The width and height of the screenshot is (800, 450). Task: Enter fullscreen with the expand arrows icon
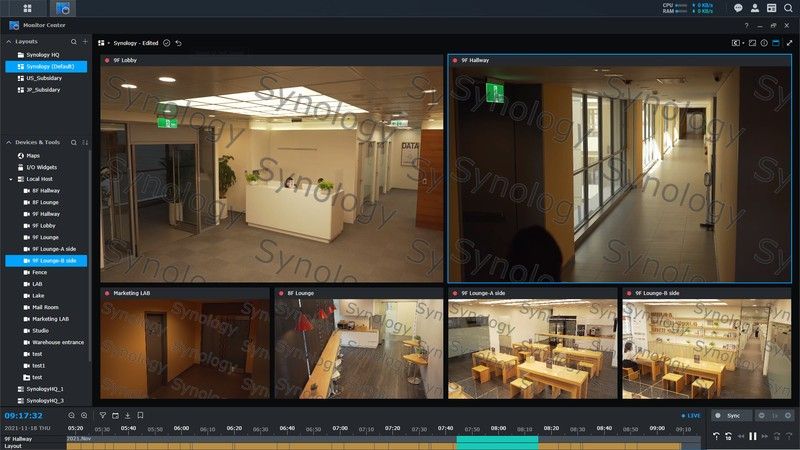[x=789, y=43]
